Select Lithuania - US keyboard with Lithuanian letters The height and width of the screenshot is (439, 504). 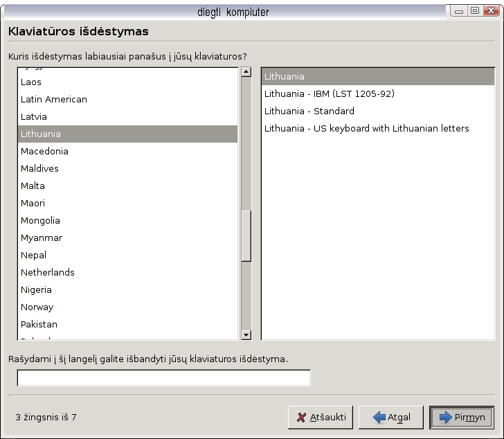[x=366, y=128]
